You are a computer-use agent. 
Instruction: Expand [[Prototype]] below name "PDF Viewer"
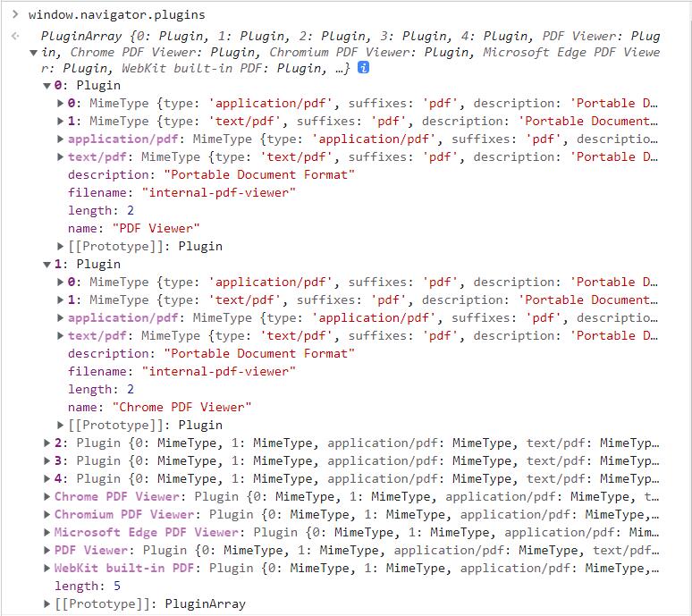61,247
